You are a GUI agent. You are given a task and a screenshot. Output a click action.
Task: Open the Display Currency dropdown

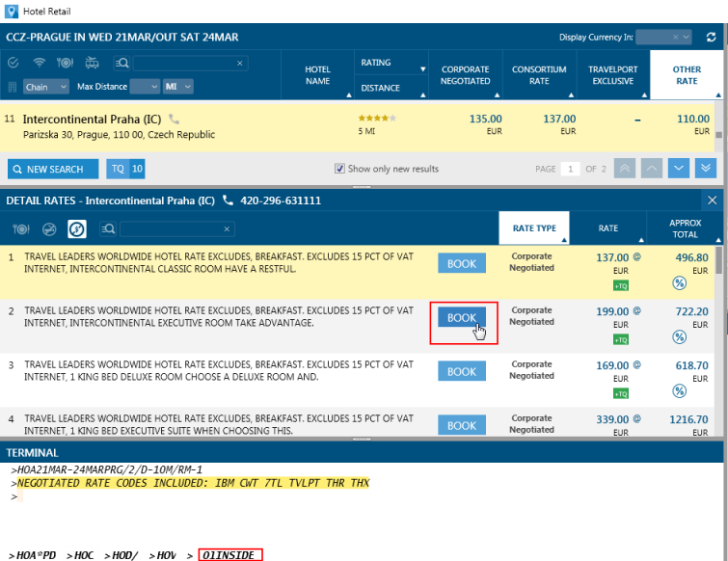[664, 38]
